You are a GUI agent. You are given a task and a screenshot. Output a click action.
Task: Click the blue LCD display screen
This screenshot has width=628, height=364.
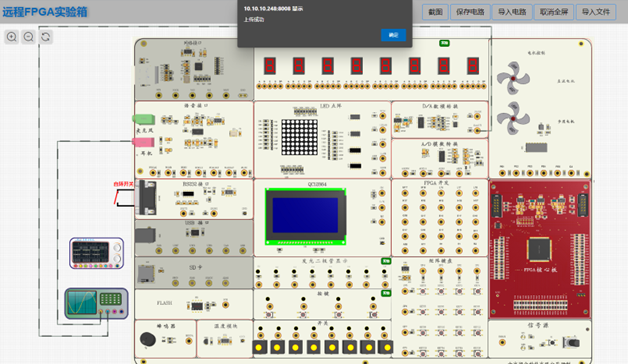(305, 215)
